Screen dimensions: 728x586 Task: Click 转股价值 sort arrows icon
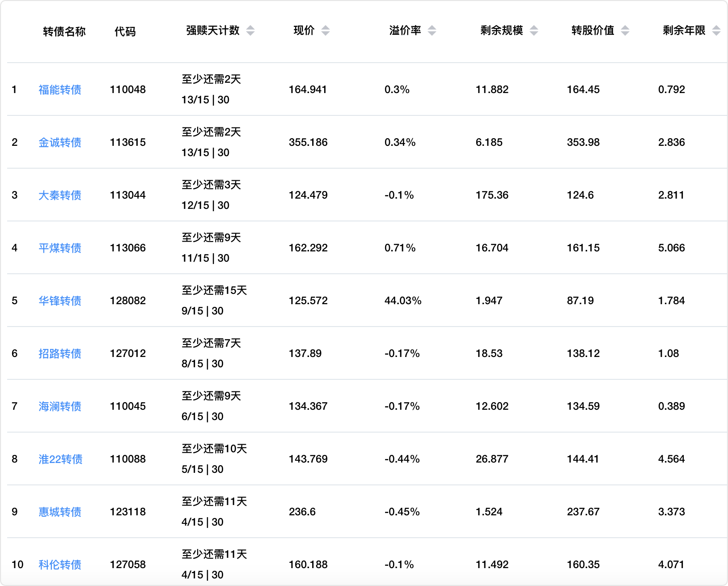(625, 30)
